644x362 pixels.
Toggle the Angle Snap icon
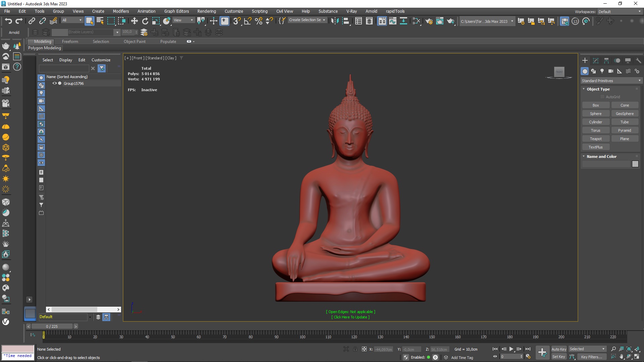248,21
